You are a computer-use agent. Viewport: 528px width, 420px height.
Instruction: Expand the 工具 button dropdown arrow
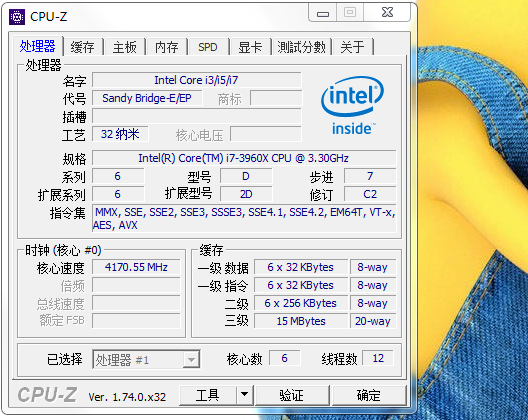click(245, 394)
